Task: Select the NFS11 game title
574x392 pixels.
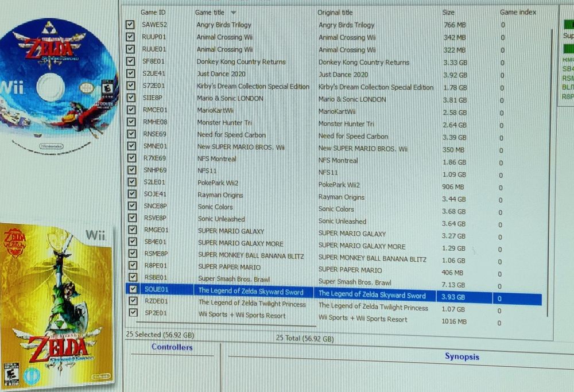Action: coord(207,170)
